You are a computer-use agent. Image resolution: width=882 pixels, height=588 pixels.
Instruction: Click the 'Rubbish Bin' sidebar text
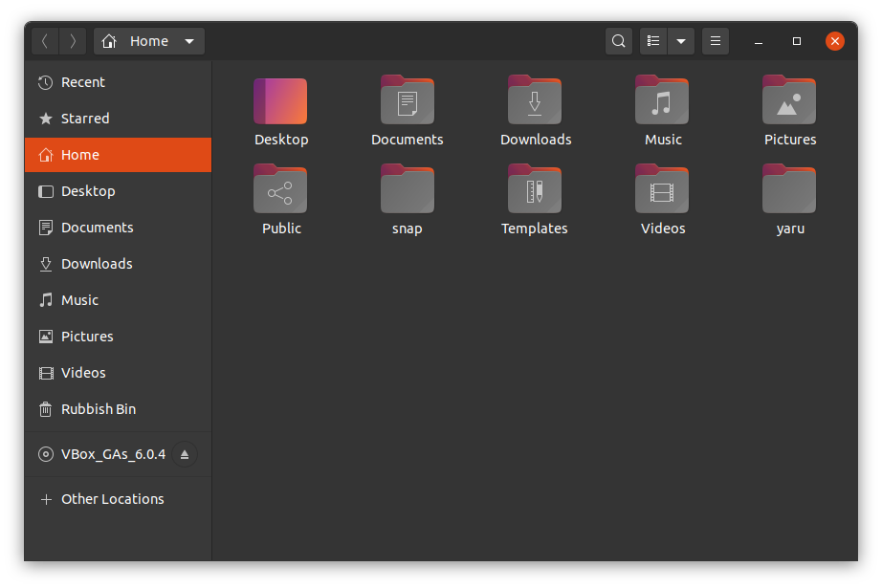click(x=99, y=409)
